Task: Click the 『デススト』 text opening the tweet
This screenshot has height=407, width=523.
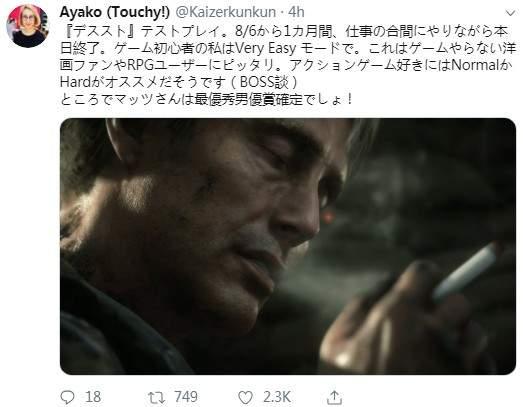Action: coord(99,31)
